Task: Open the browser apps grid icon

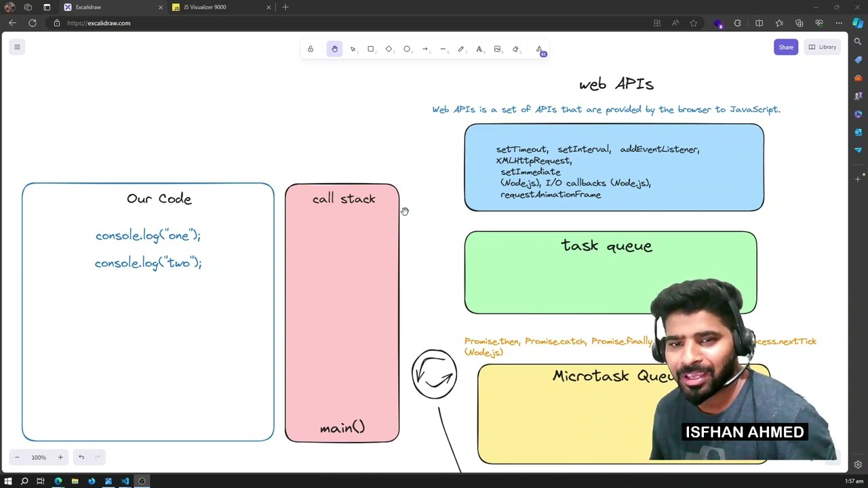Action: pyautogui.click(x=657, y=23)
